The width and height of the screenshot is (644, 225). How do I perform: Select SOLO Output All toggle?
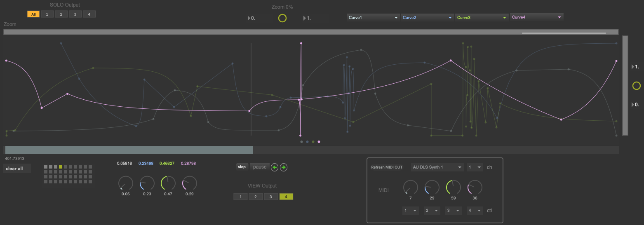click(x=33, y=14)
